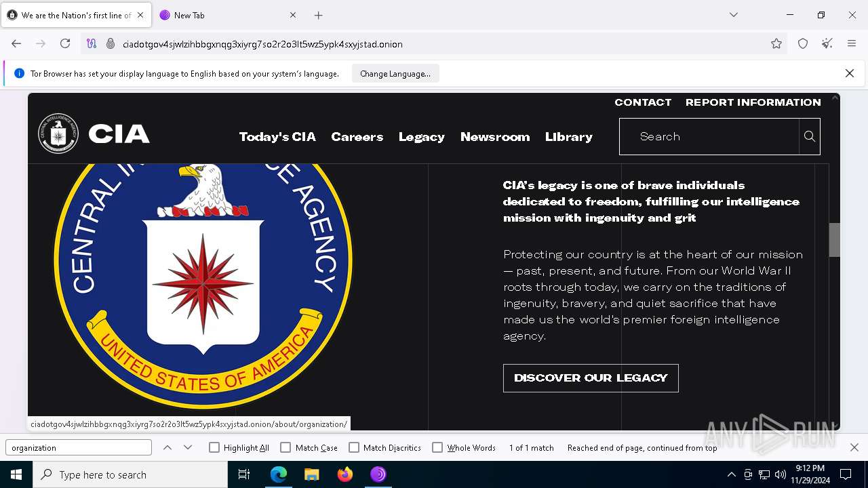Switch to the New Tab tab
The width and height of the screenshot is (868, 488).
pyautogui.click(x=227, y=15)
